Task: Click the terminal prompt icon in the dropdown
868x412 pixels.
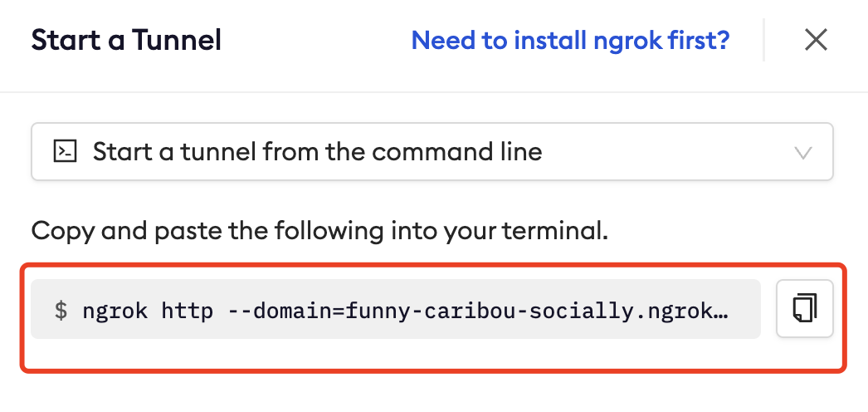Action: click(x=65, y=151)
